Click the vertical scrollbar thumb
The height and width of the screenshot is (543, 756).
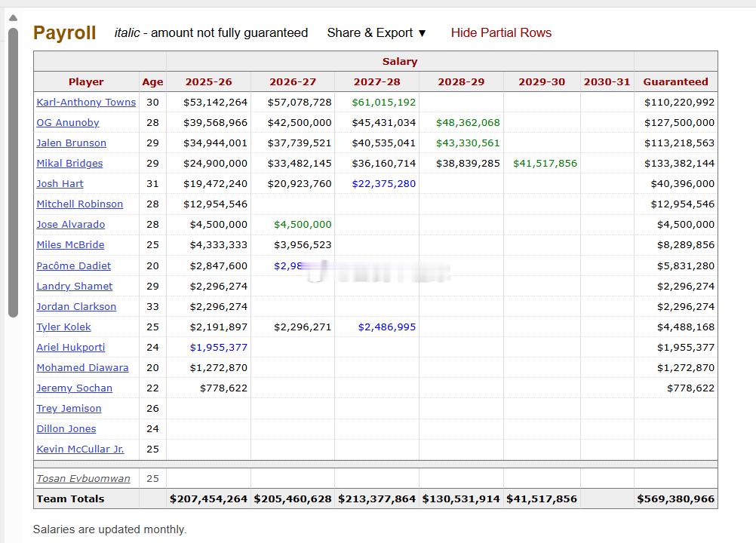point(13,172)
